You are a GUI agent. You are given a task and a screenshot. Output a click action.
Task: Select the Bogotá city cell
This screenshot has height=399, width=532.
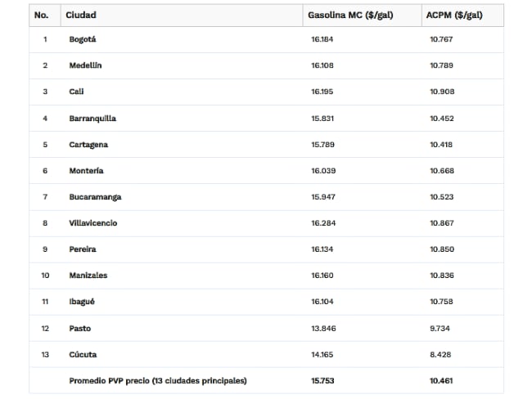click(x=83, y=39)
